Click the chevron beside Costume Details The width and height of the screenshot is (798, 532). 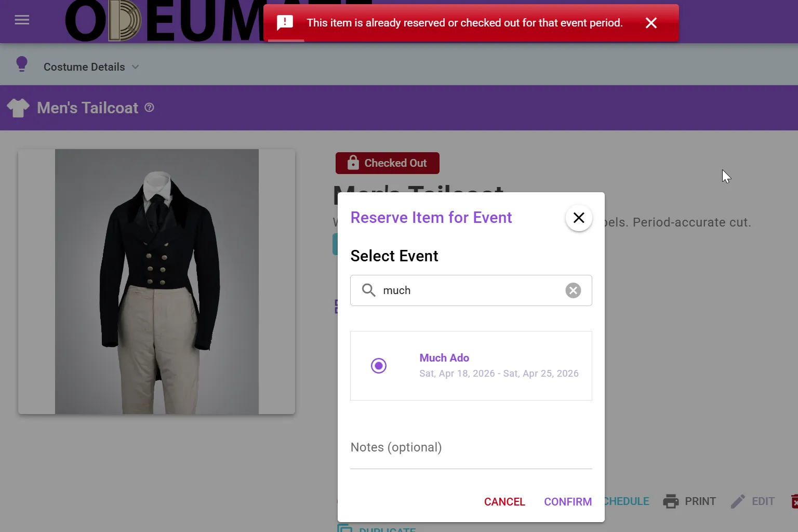[x=135, y=67]
